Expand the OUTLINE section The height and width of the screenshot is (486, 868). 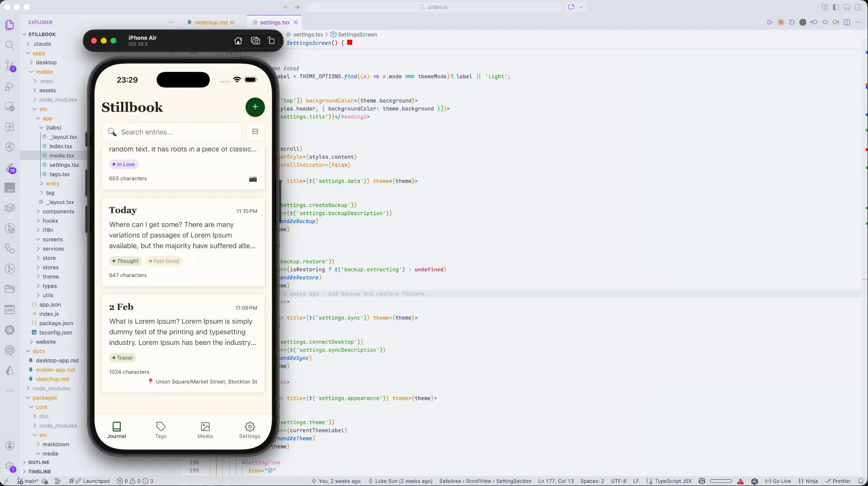pyautogui.click(x=39, y=462)
